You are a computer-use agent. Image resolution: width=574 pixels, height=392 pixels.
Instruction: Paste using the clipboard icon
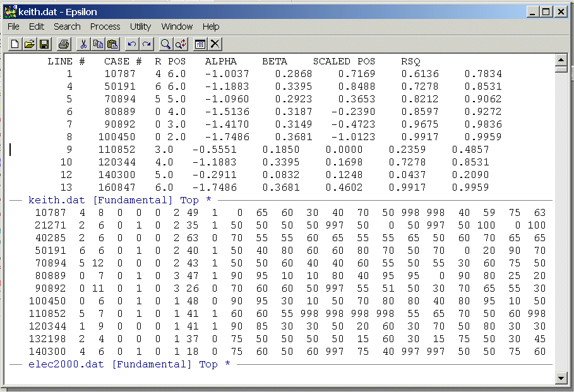(112, 44)
